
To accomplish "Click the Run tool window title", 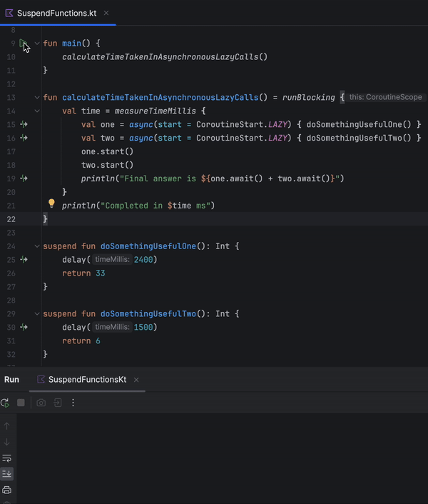I will click(11, 380).
